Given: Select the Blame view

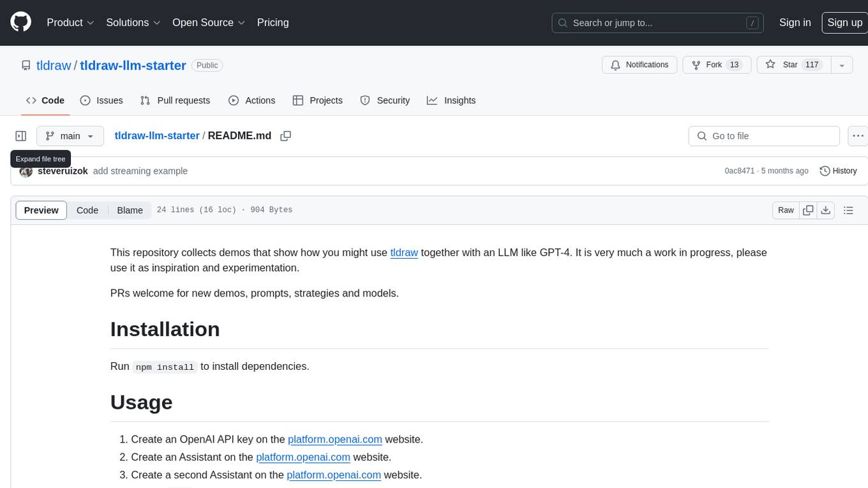Looking at the screenshot, I should click(x=130, y=210).
